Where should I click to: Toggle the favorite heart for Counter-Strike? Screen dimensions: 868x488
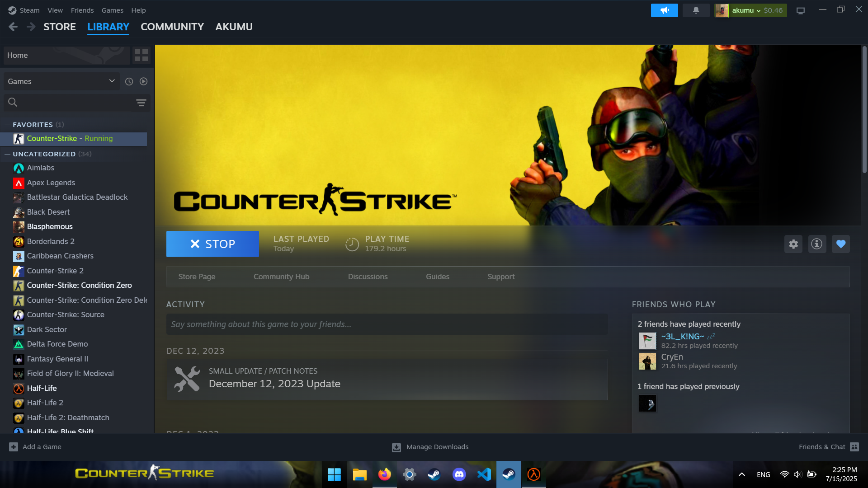[840, 244]
